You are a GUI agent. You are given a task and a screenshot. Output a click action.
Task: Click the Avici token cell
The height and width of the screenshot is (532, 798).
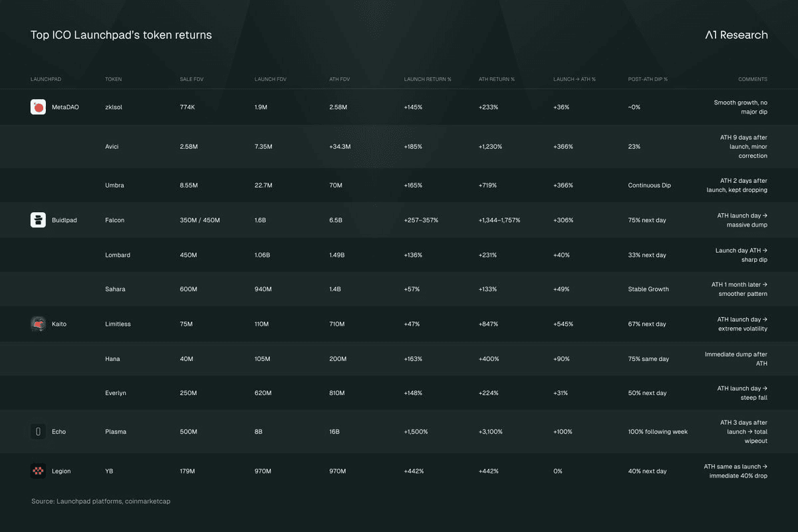[112, 146]
